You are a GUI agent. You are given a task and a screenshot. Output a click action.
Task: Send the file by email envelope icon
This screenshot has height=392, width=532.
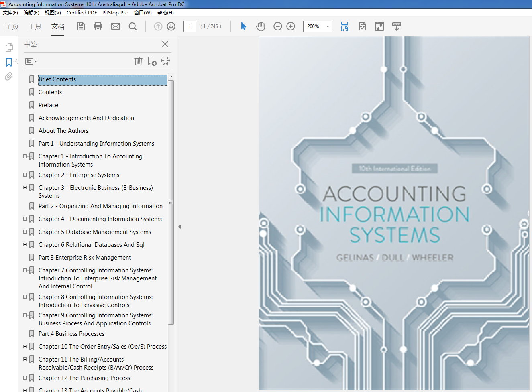116,26
